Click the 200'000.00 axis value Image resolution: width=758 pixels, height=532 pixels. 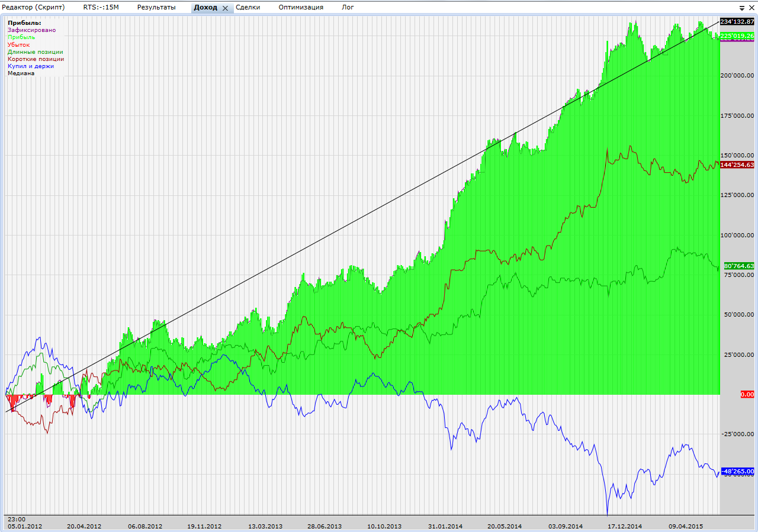737,75
